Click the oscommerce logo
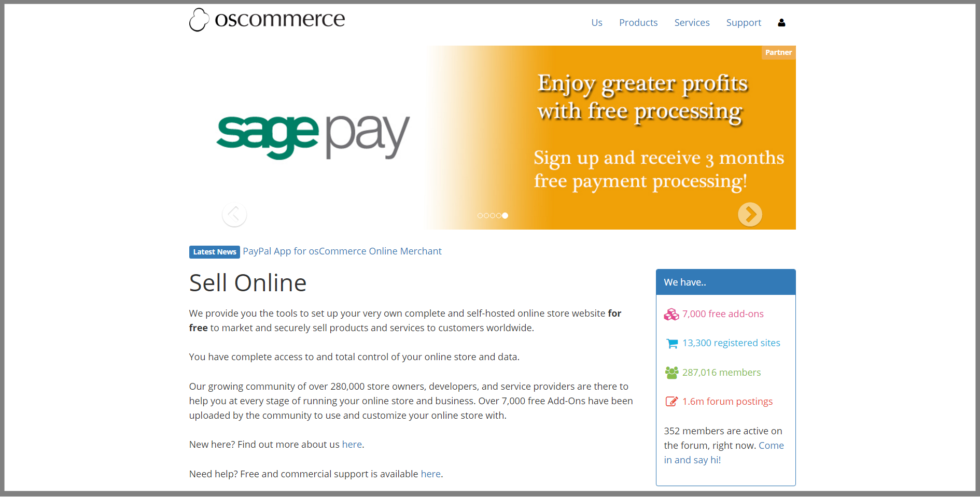The width and height of the screenshot is (980, 497). [267, 20]
